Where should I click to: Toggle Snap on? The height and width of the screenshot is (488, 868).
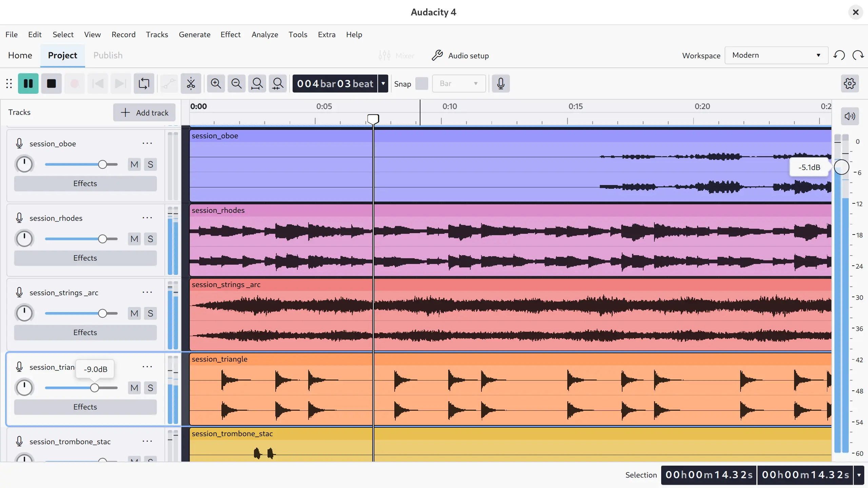pyautogui.click(x=421, y=83)
